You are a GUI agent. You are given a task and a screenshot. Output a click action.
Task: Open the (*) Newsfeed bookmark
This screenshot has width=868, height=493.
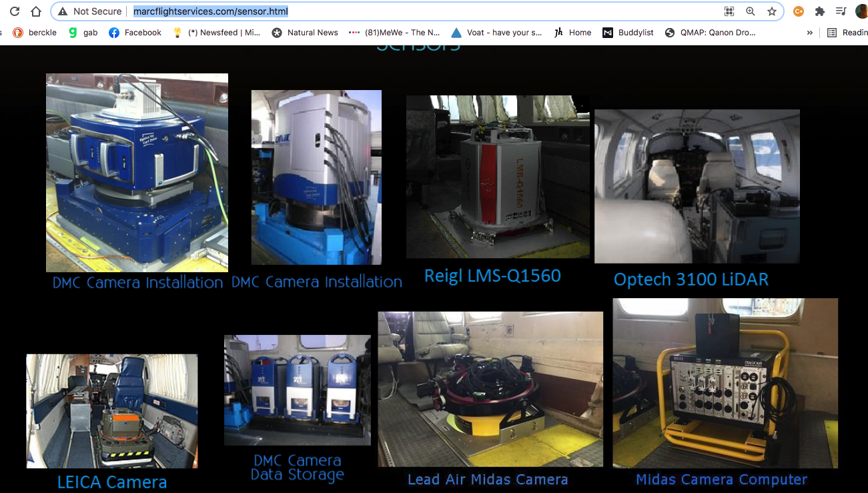click(216, 33)
